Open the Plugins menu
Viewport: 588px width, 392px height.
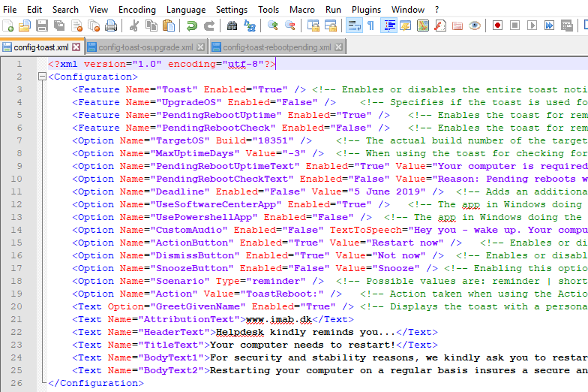coord(366,9)
